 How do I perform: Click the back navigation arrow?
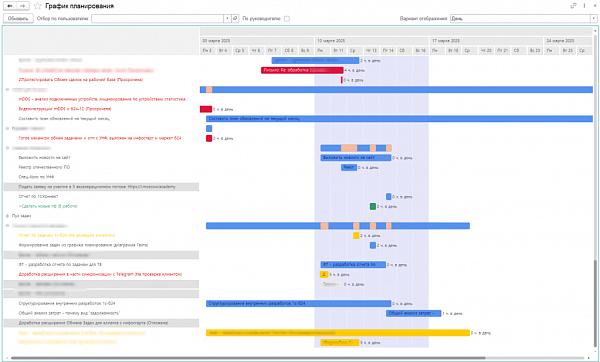coord(10,6)
